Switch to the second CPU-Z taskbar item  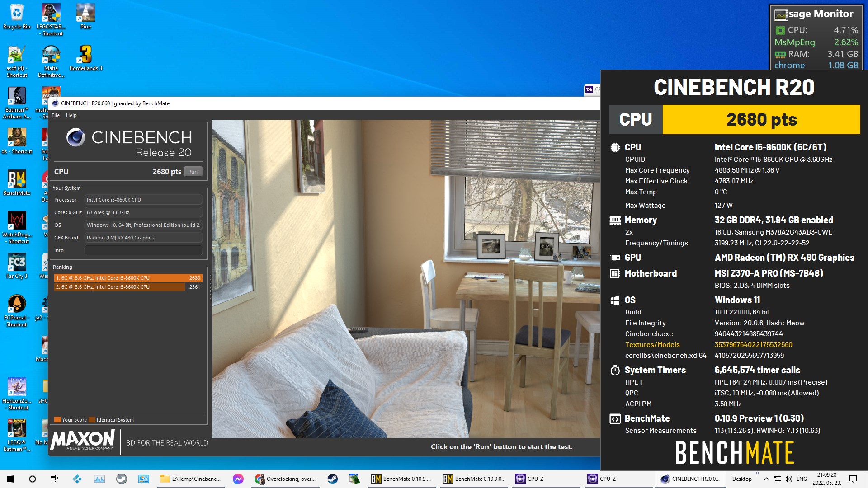pos(618,479)
